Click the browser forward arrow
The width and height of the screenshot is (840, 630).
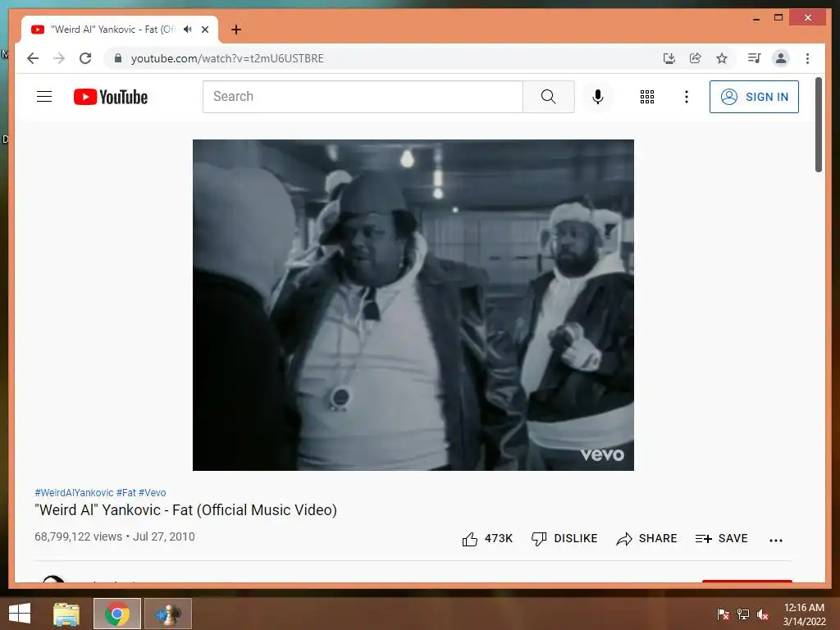point(59,58)
